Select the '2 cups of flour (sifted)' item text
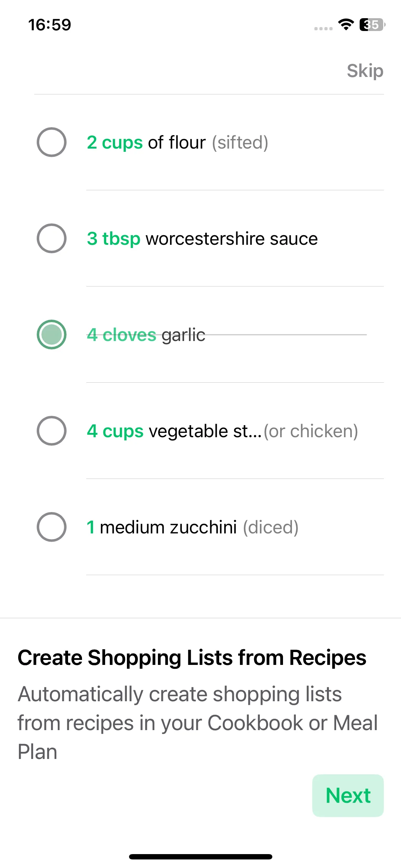 coord(178,143)
